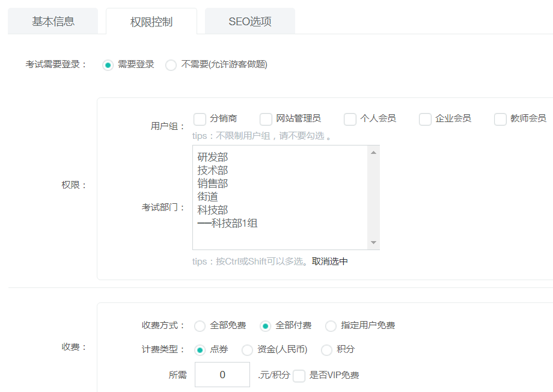Toggle the 教师会员 checkbox
Viewport: 553px width, 392px height.
pos(500,119)
